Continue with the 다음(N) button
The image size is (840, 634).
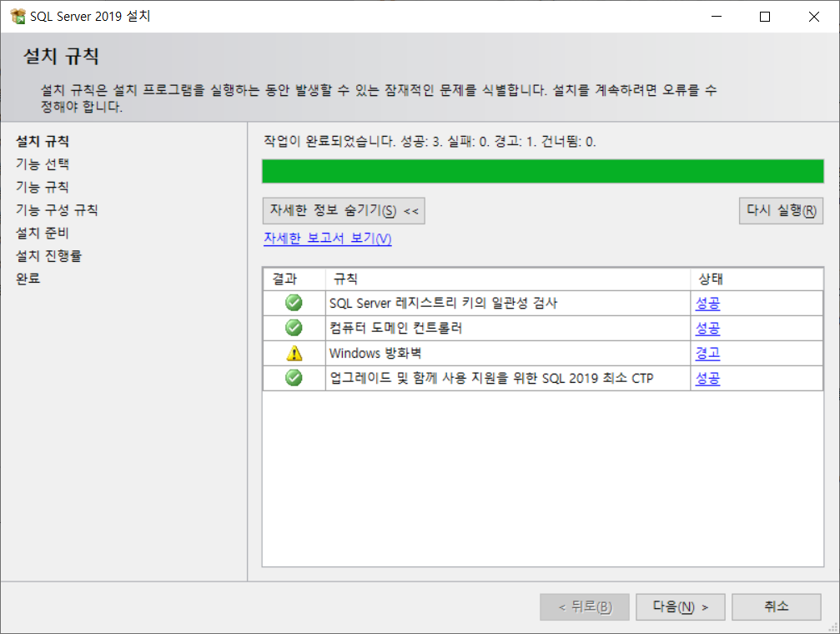[x=681, y=606]
